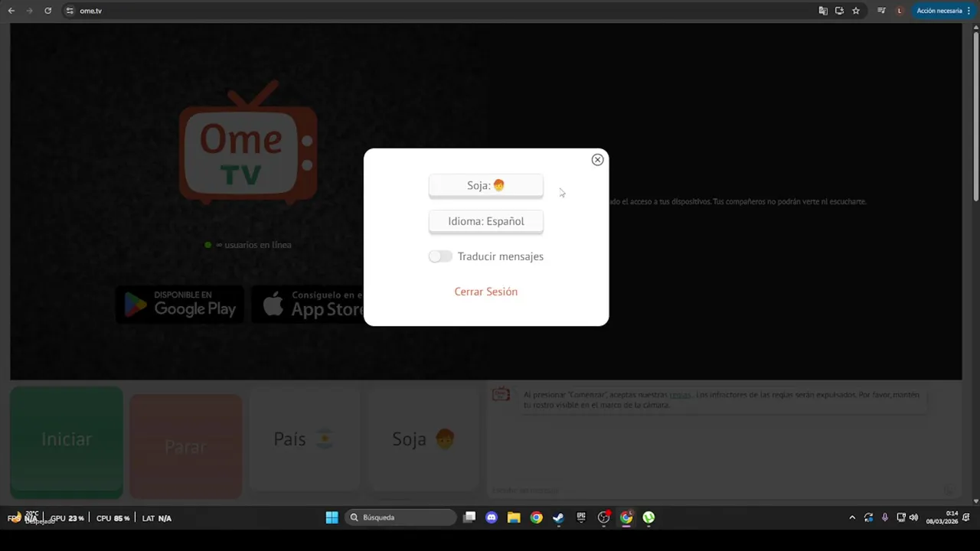Viewport: 980px width, 551px height.
Task: Open the País country selector button
Action: tap(304, 439)
